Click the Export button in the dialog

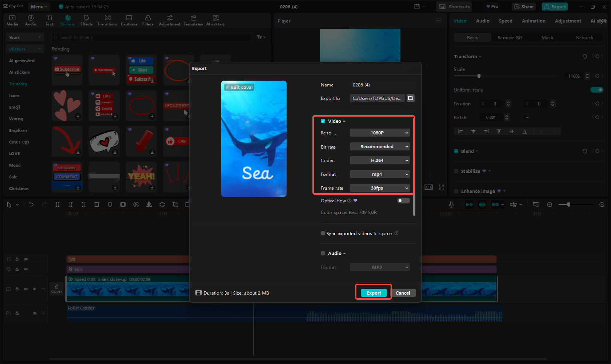coord(373,292)
